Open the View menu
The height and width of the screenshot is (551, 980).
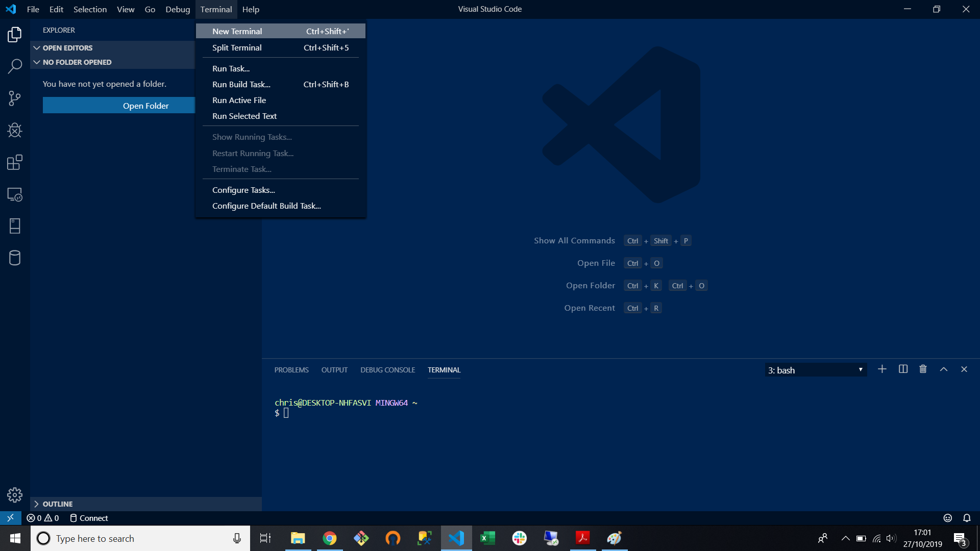(126, 9)
